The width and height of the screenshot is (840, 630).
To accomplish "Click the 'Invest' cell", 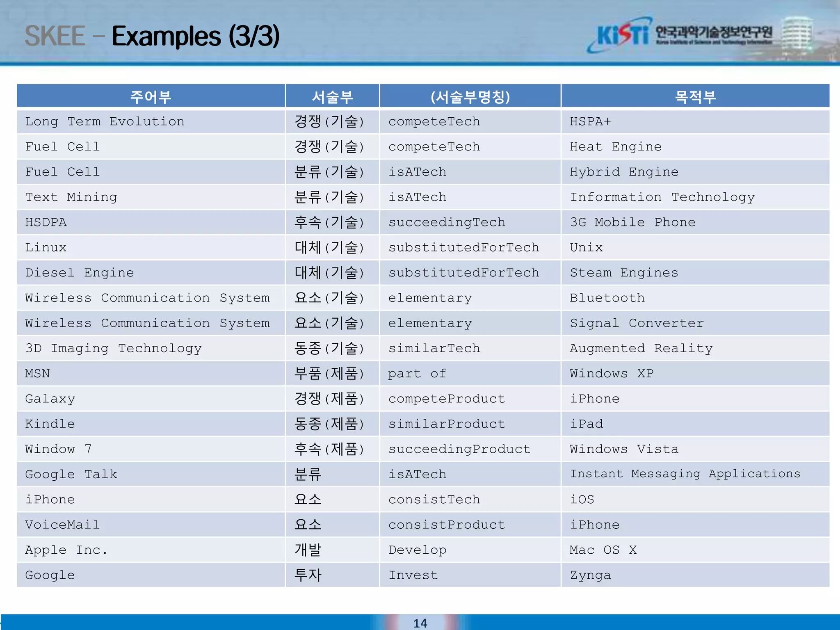I will coord(470,575).
